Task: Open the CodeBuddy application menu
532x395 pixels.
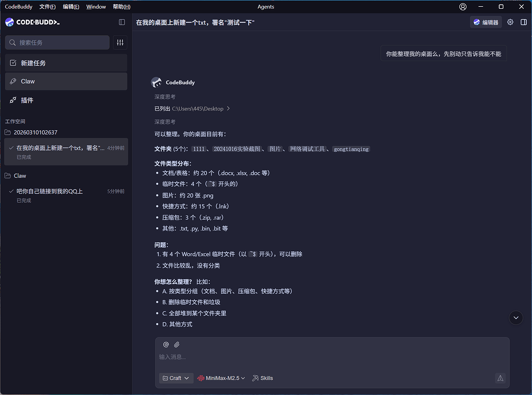Action: (19, 7)
